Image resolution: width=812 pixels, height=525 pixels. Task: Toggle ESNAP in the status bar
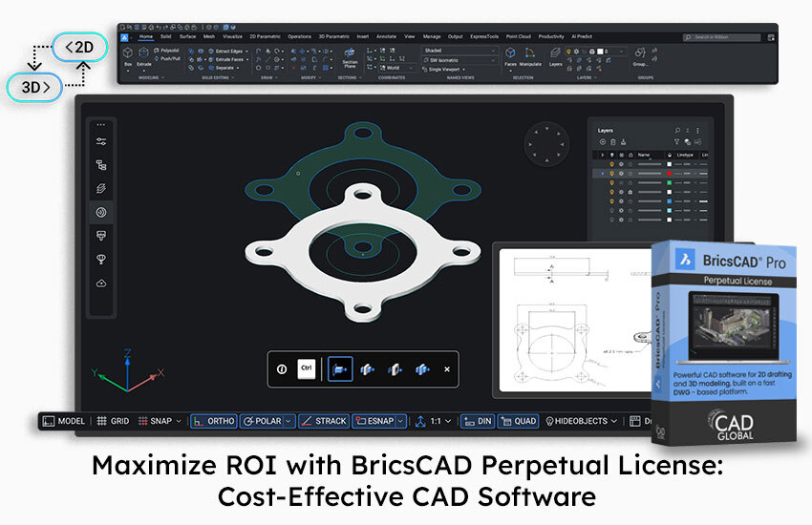pos(374,421)
